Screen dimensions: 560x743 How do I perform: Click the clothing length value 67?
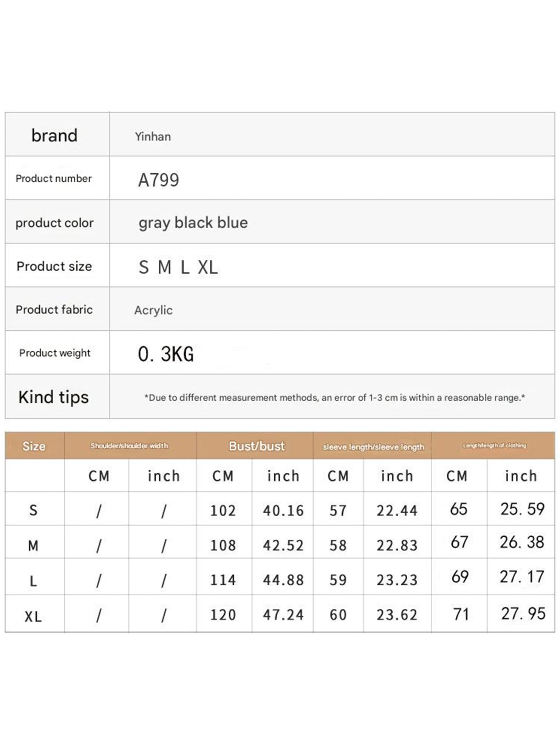coord(459,543)
